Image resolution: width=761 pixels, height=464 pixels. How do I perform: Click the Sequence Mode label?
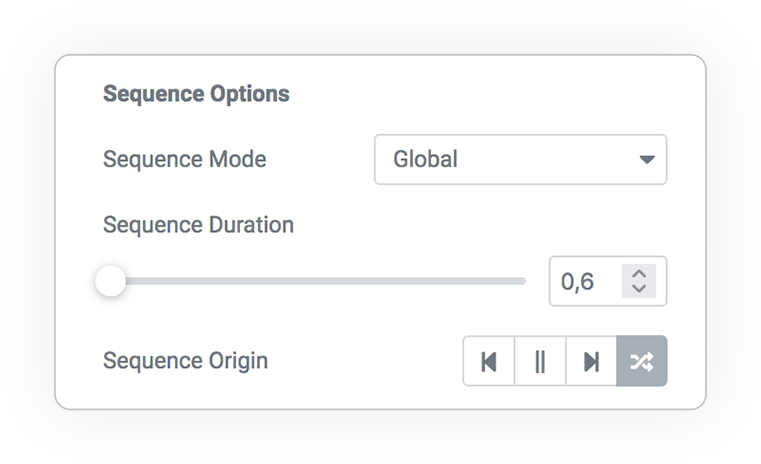coord(184,160)
